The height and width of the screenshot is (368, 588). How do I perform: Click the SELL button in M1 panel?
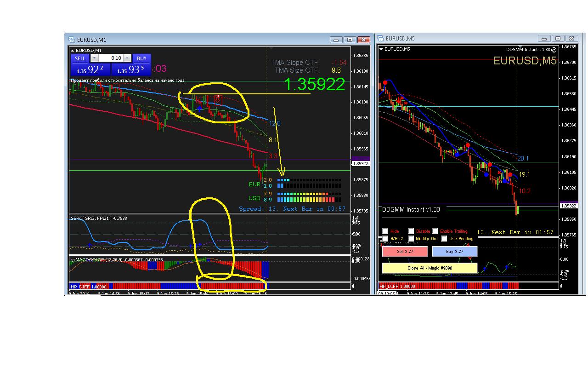(80, 58)
